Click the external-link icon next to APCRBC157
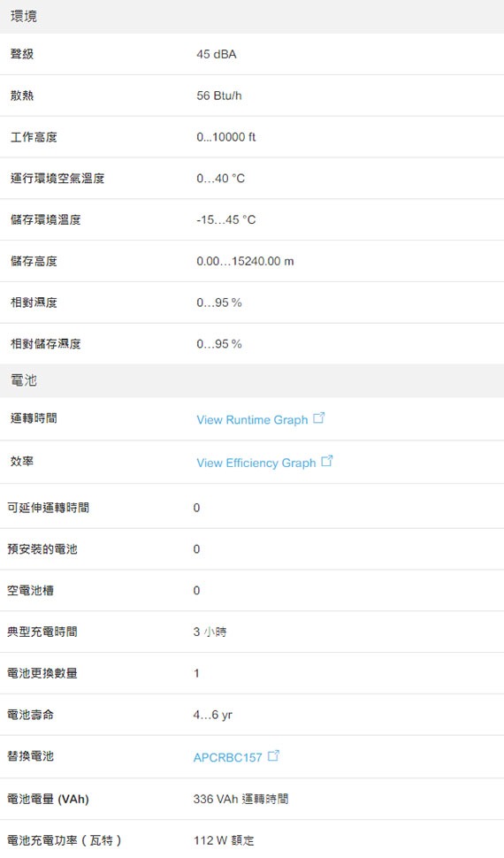This screenshot has height=858, width=504. [x=273, y=755]
